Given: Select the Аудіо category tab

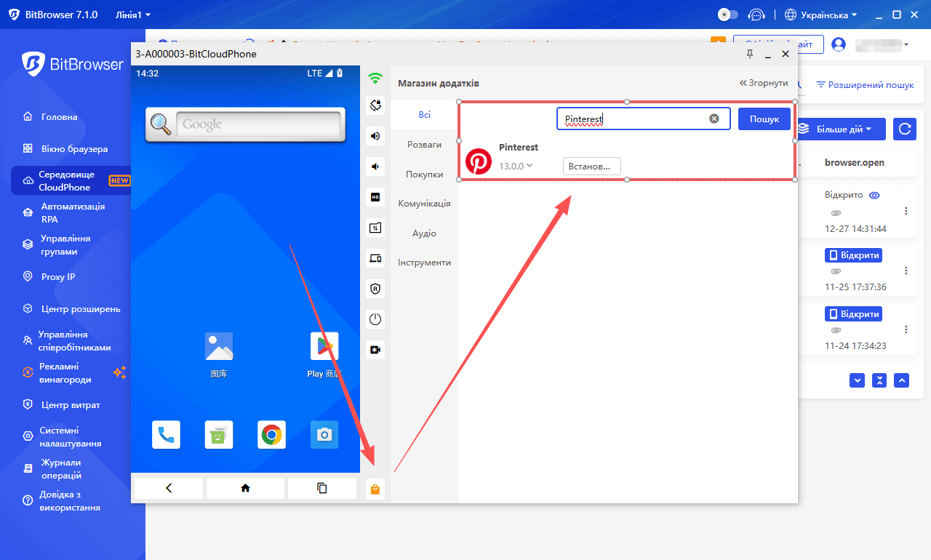Looking at the screenshot, I should 424,233.
